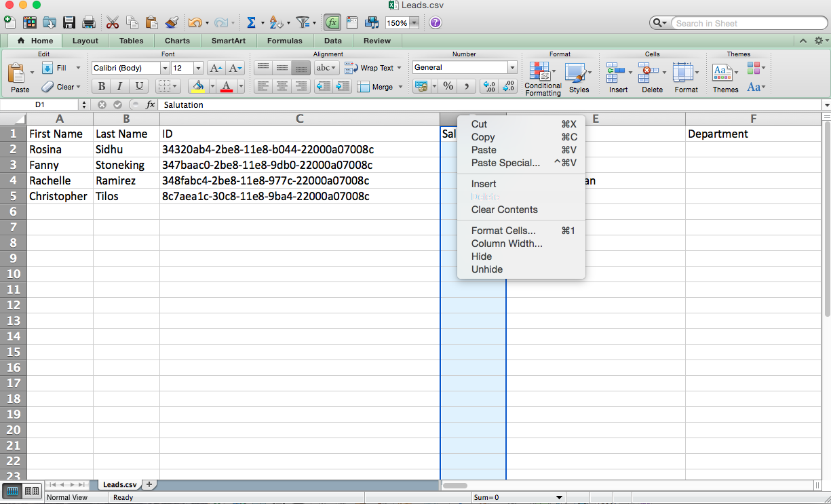
Task: Click the Sort A-Z icon
Action: coord(275,22)
